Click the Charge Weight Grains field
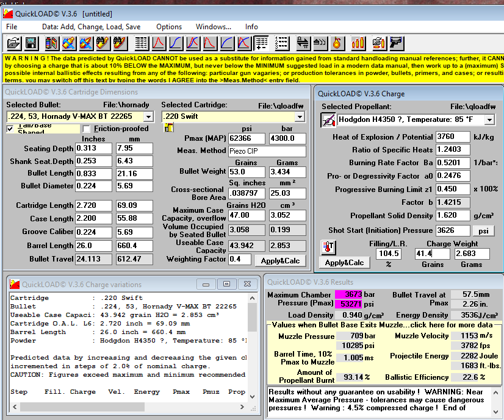504x420 pixels. 433,254
